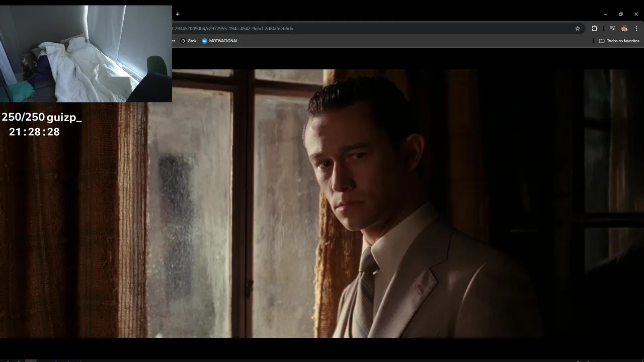This screenshot has height=362, width=644.
Task: Open the Chrome three-dot menu
Action: click(636, 29)
